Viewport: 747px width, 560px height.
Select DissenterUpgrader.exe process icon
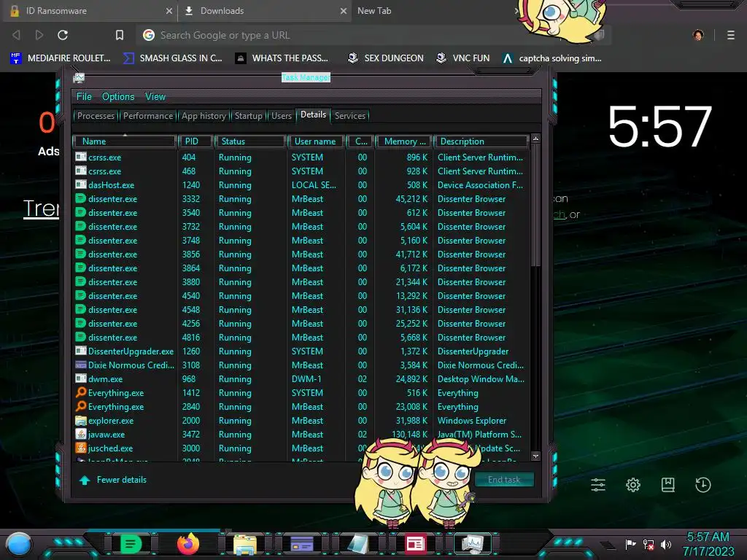pos(80,351)
